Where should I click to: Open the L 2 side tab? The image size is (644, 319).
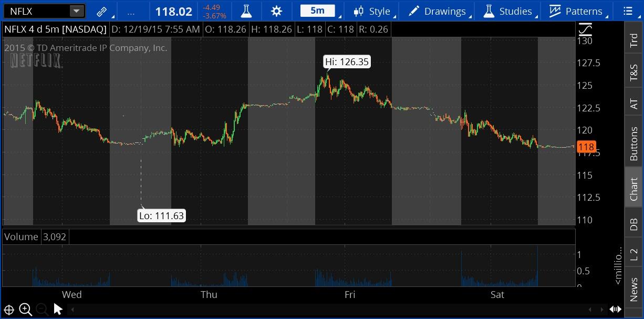(x=634, y=255)
